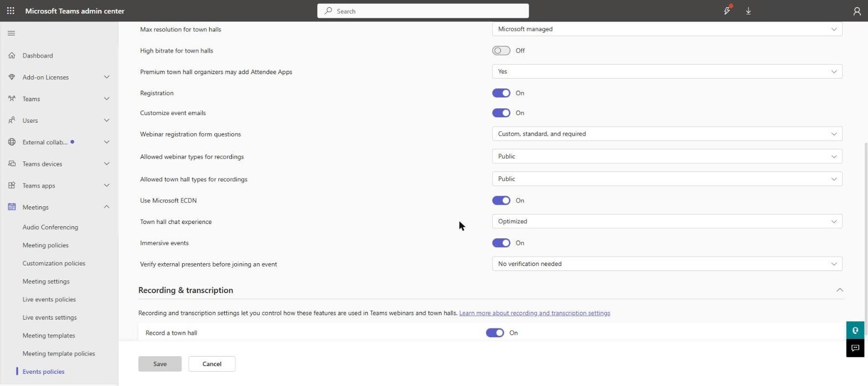Open the account profile icon
This screenshot has height=386, width=868.
[857, 11]
